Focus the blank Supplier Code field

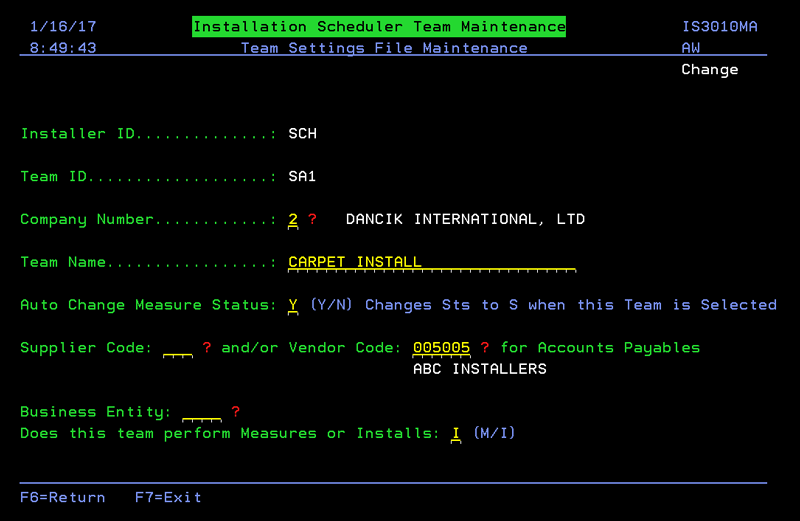[177, 348]
